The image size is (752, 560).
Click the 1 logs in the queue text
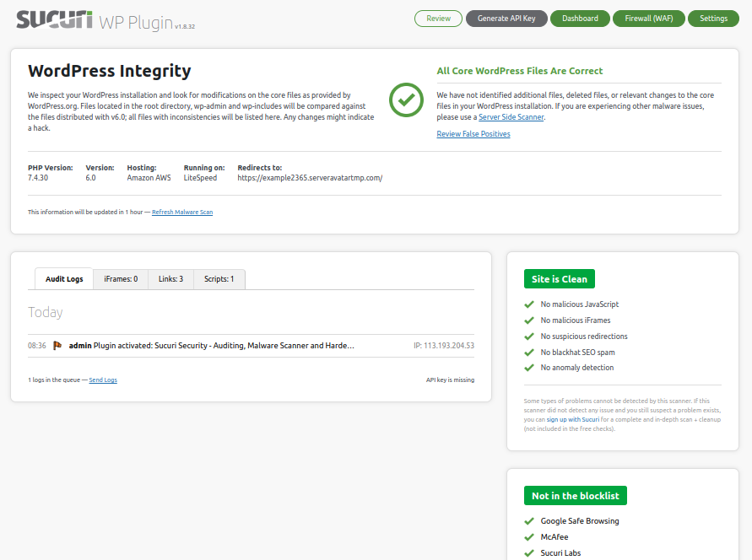click(54, 380)
